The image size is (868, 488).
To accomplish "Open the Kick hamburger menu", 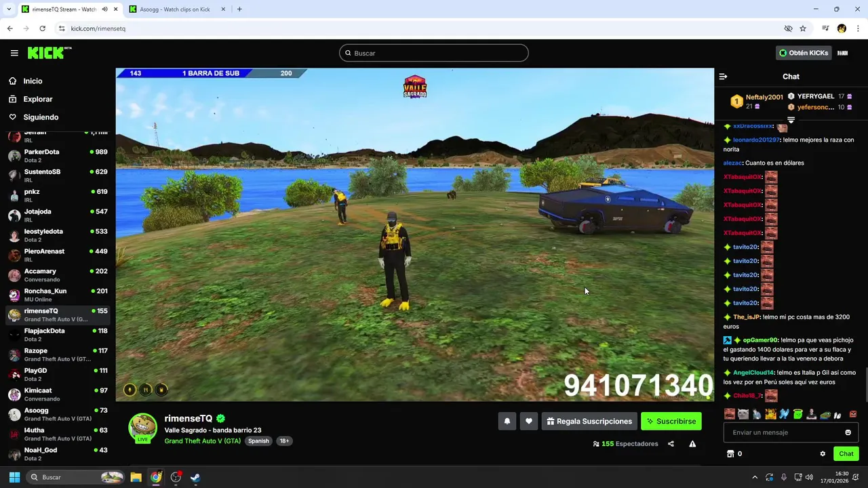I will pos(14,53).
